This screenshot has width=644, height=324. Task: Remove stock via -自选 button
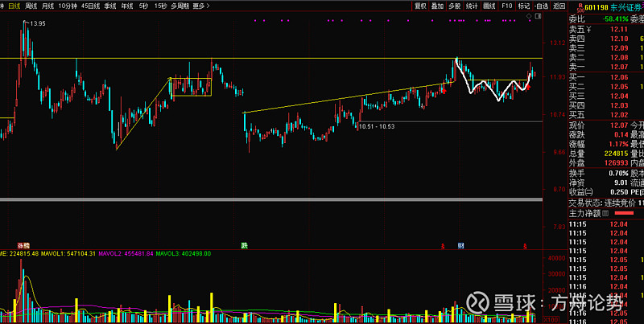pyautogui.click(x=541, y=6)
